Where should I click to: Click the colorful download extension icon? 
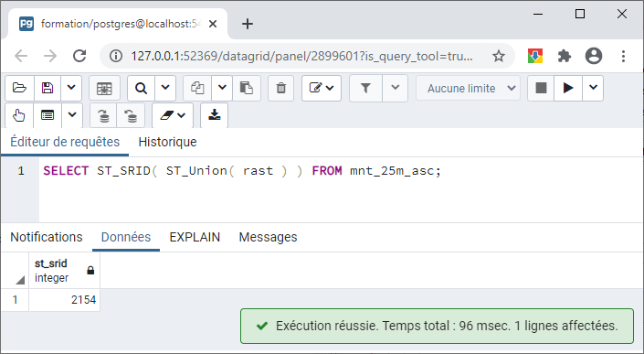pyautogui.click(x=535, y=56)
